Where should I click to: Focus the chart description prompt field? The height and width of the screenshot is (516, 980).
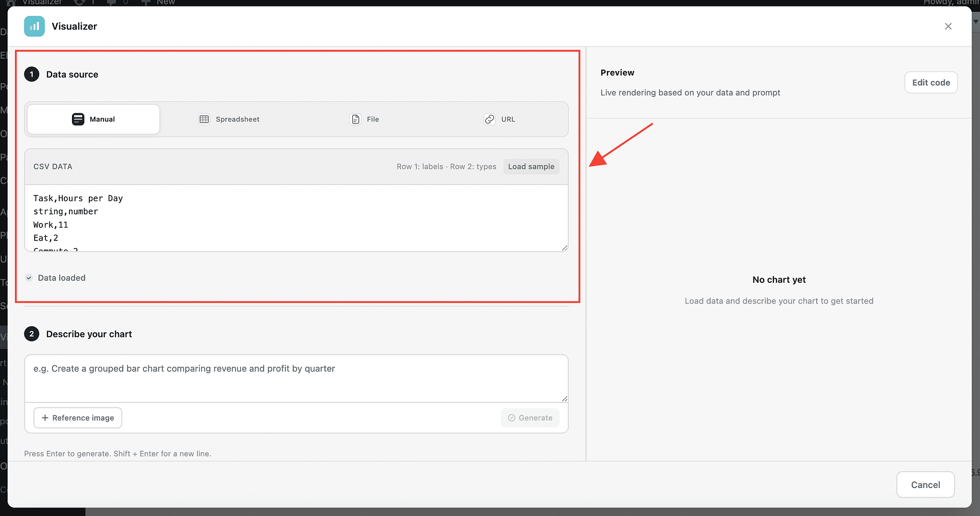pos(296,378)
